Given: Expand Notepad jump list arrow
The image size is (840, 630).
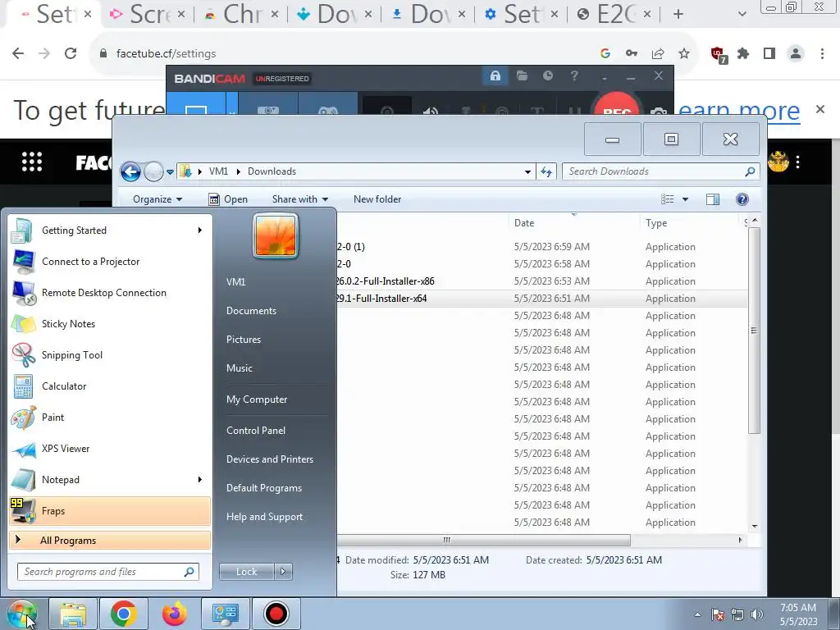Looking at the screenshot, I should coord(200,479).
